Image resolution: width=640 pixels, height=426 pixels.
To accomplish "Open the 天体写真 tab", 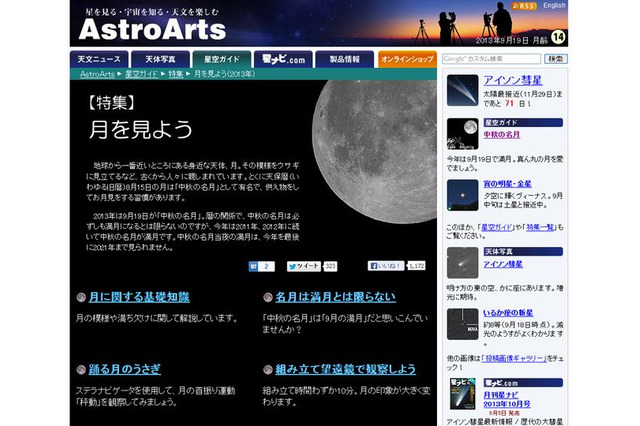I will pyautogui.click(x=160, y=59).
